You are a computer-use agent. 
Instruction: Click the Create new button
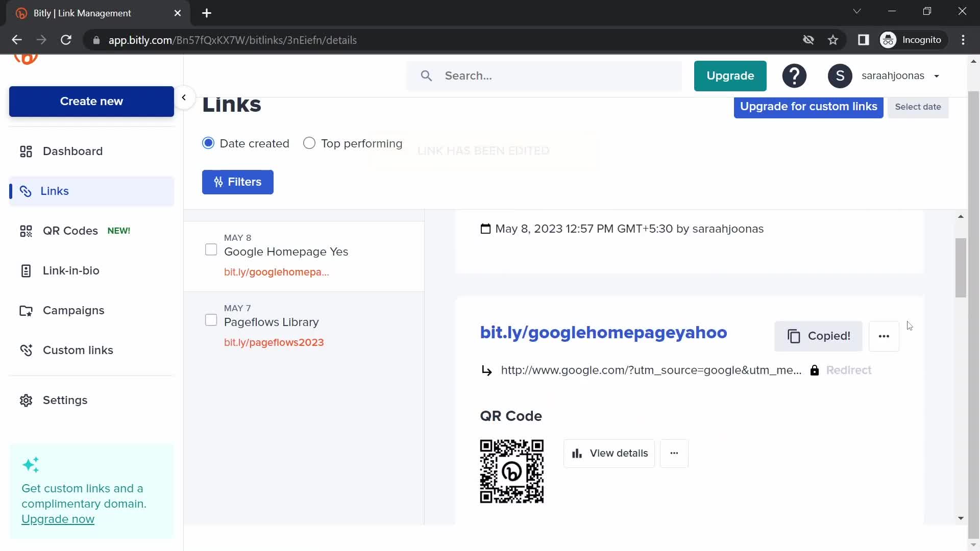[x=91, y=101]
